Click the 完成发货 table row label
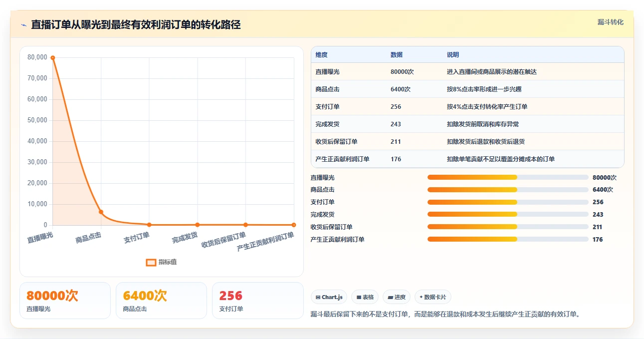Image resolution: width=644 pixels, height=339 pixels. tap(327, 124)
